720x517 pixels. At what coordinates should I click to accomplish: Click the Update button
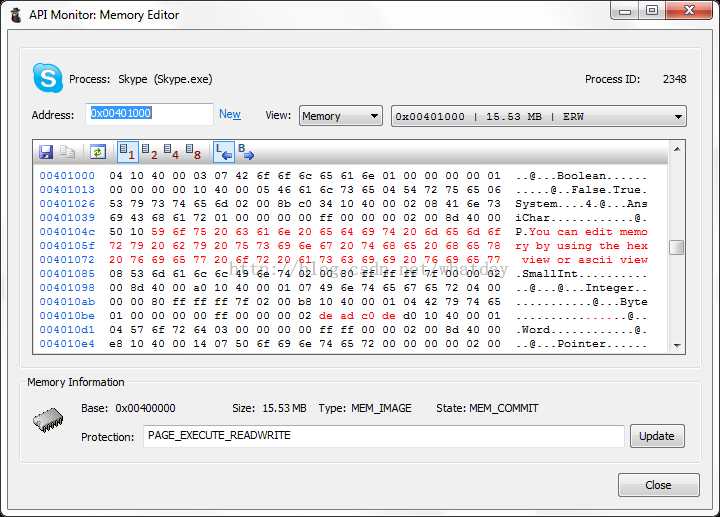click(657, 436)
